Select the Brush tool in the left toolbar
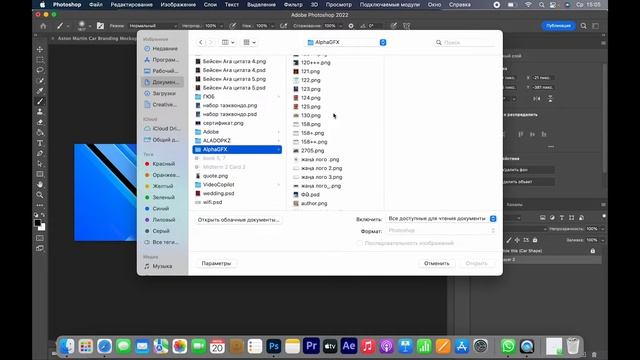Screen dimensions: 640x360 [40, 101]
